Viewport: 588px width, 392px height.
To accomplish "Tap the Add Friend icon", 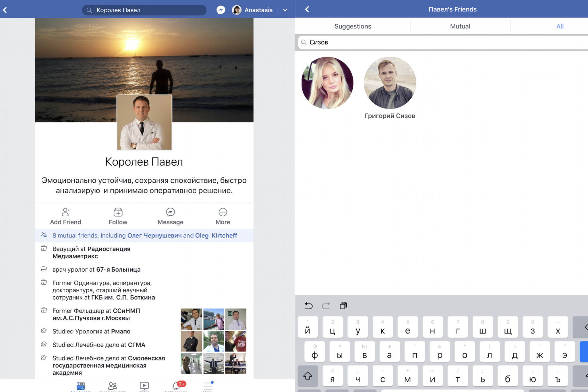I will [65, 213].
